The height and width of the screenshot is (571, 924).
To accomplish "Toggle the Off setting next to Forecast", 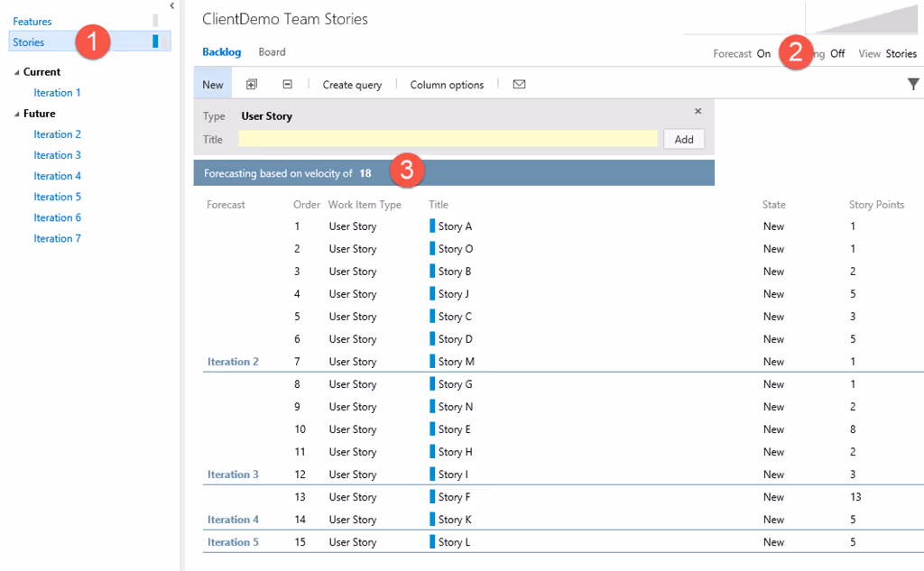I will pyautogui.click(x=837, y=53).
